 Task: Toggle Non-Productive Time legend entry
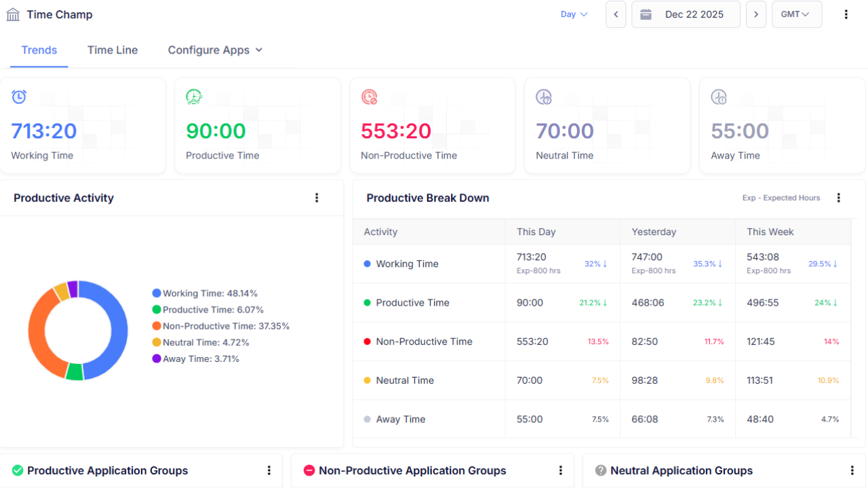point(220,326)
